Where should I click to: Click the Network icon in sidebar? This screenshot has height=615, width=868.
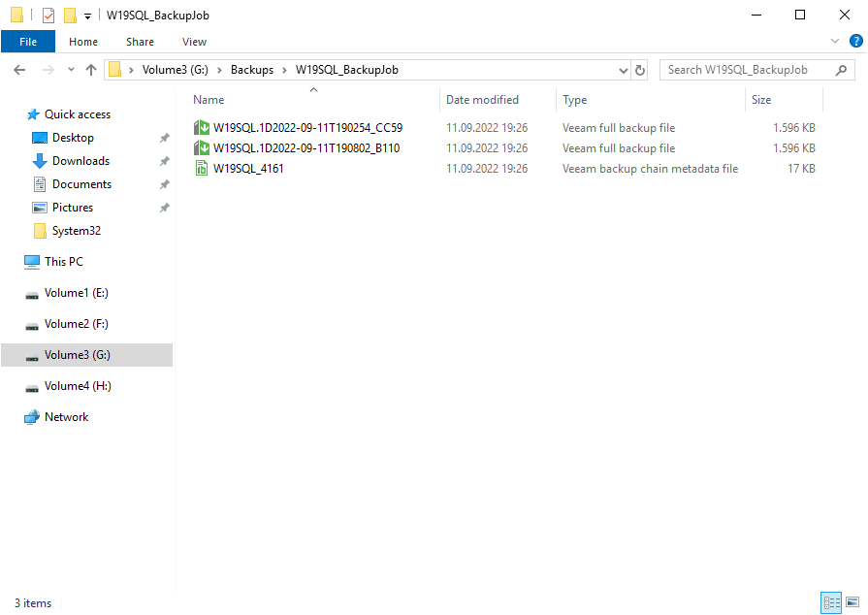[32, 417]
